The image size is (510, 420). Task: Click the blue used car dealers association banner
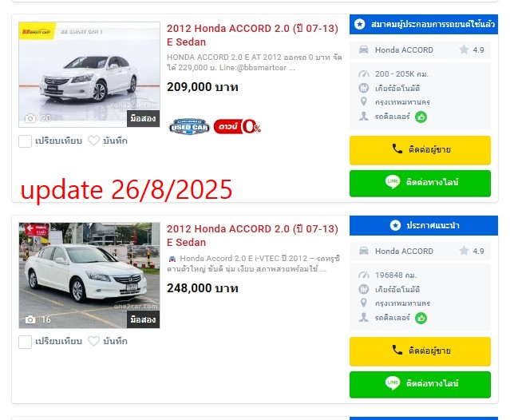coord(424,25)
